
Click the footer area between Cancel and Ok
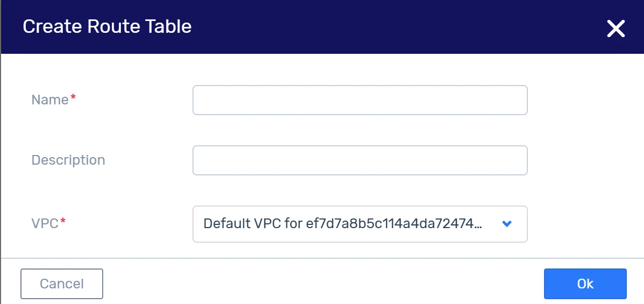(323, 284)
